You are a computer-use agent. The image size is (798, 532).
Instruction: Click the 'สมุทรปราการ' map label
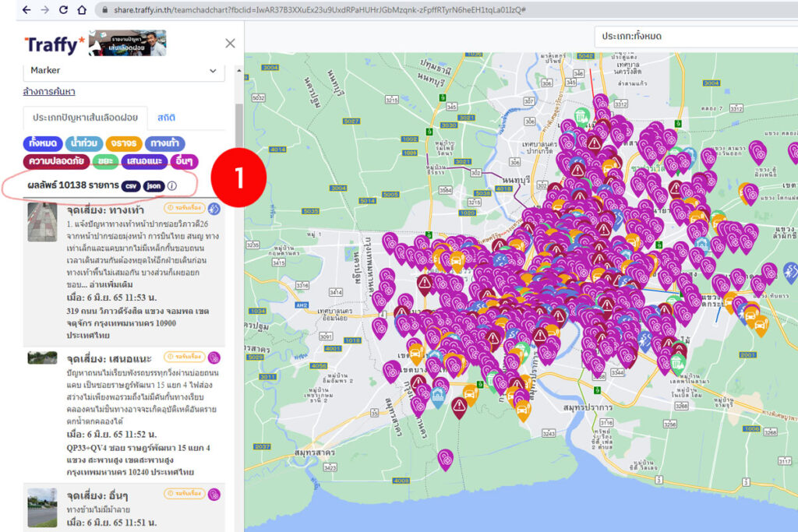[x=588, y=408]
